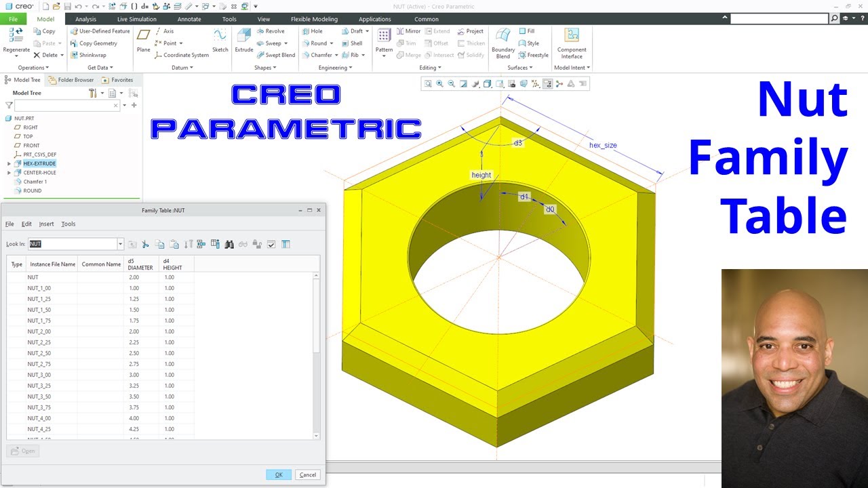Open the Round tool dropdown
Screen dimensions: 868x488
[333, 43]
